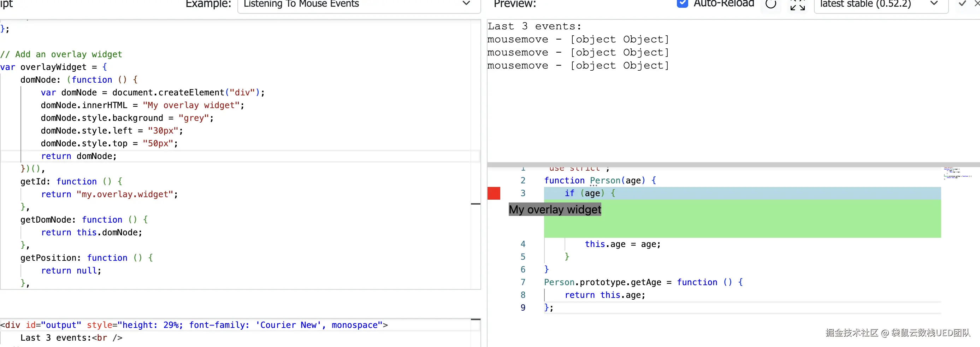Click the 'document.createElement("div")' line
Viewport: 980px width, 347px height.
coord(153,93)
